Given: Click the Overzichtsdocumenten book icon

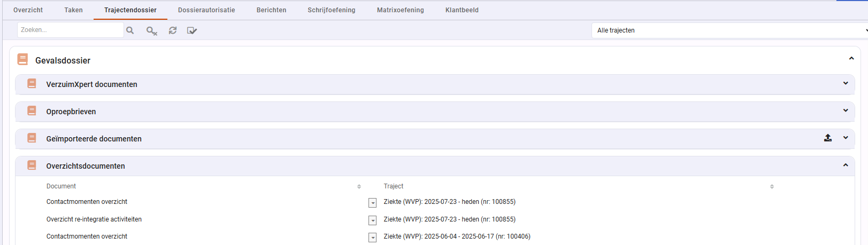Looking at the screenshot, I should [x=32, y=165].
